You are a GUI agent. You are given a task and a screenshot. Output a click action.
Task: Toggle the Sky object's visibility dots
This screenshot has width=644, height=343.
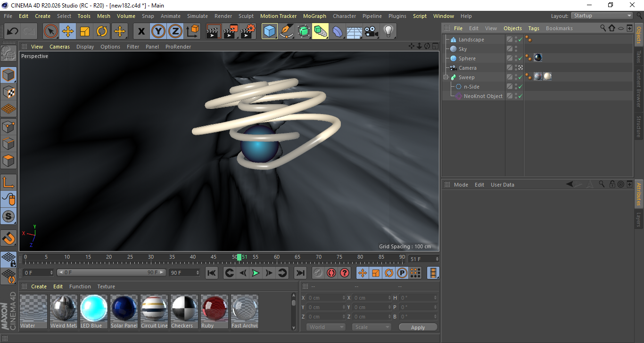[x=516, y=49]
